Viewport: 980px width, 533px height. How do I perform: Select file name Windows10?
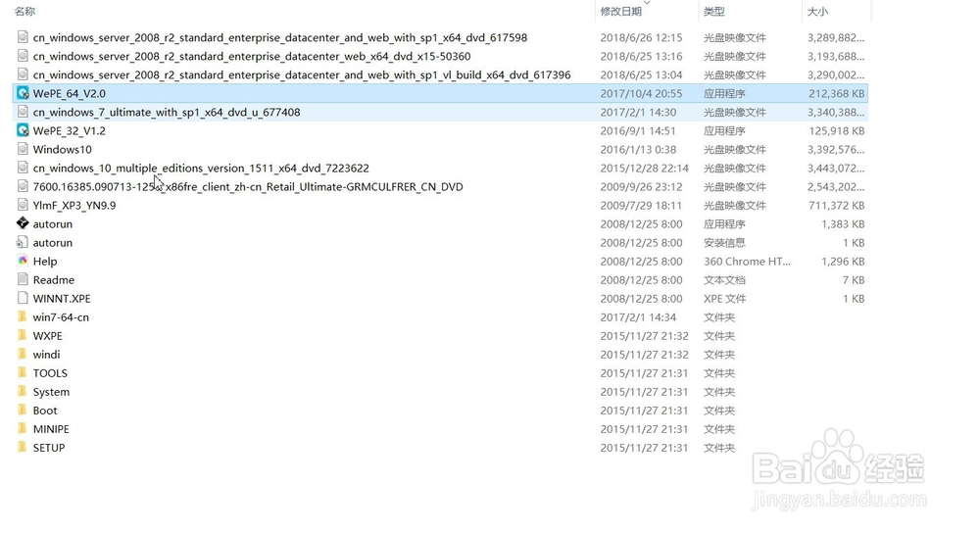tap(63, 149)
